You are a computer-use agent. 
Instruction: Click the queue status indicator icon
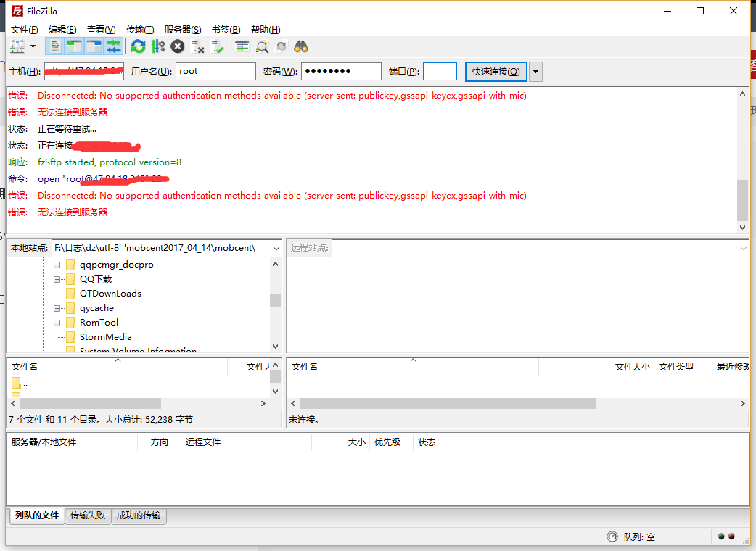[x=612, y=536]
